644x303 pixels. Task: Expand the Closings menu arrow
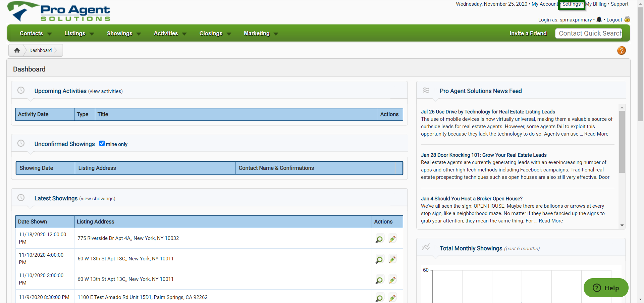pos(229,34)
